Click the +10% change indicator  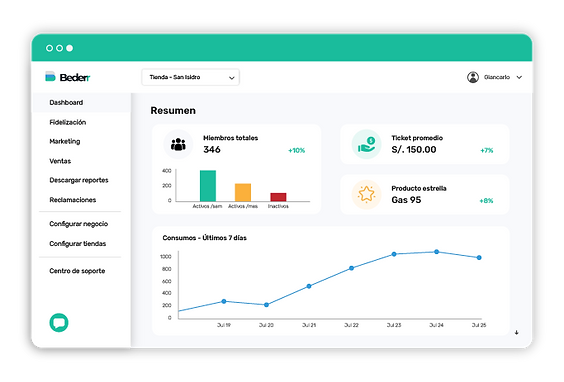(x=296, y=150)
